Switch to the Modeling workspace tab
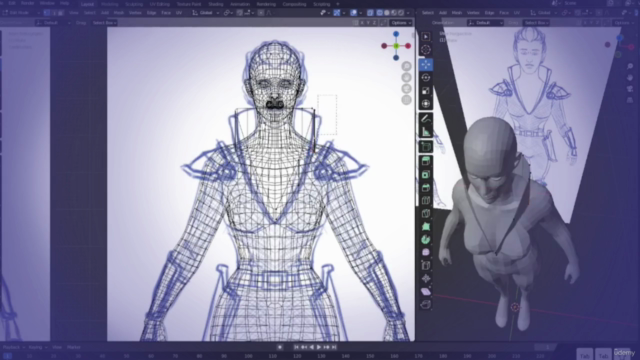 [109, 4]
